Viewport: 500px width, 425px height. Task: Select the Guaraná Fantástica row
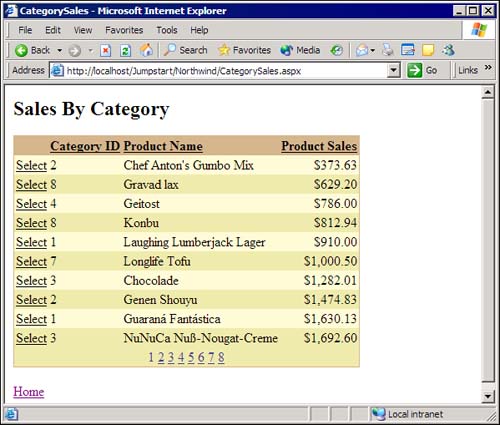tap(31, 319)
